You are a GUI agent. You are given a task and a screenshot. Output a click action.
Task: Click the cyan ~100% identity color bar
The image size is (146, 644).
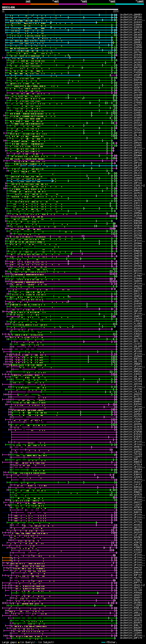(130, 4)
